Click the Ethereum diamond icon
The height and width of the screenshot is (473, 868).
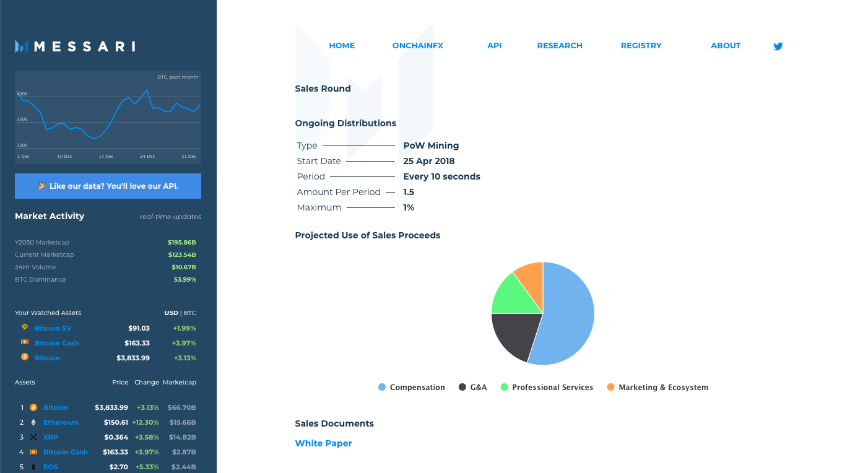(33, 422)
